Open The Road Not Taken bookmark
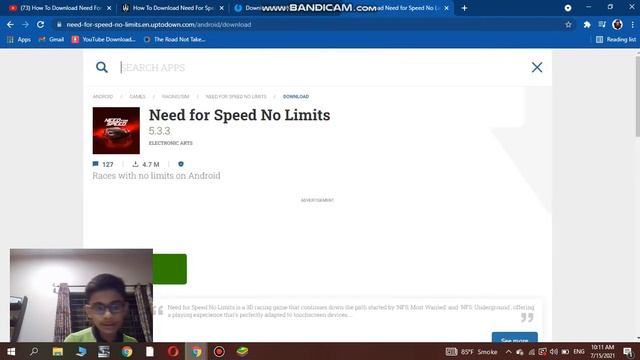The width and height of the screenshot is (640, 360). click(175, 40)
